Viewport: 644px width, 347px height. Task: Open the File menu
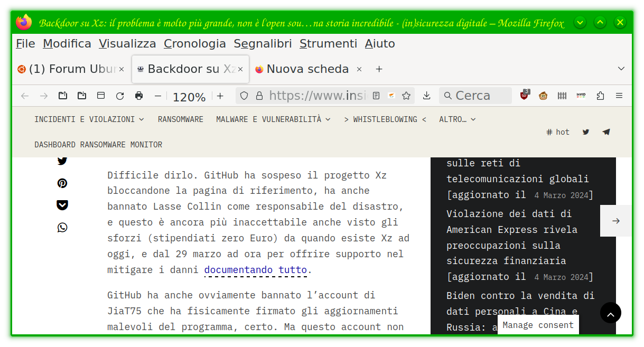(25, 44)
